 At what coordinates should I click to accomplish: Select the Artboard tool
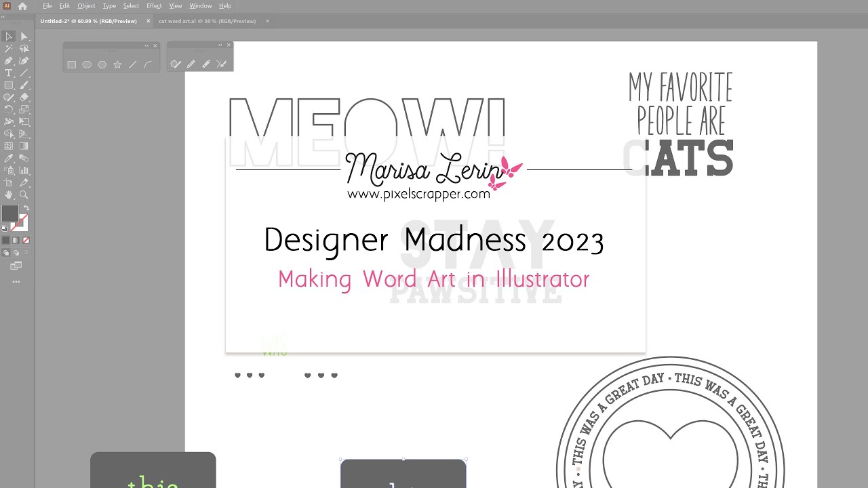pyautogui.click(x=9, y=183)
